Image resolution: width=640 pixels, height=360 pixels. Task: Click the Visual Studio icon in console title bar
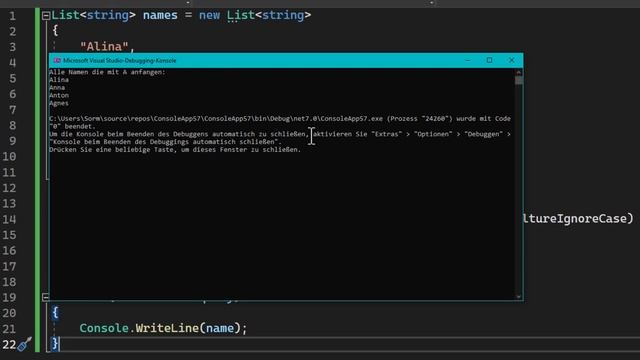pyautogui.click(x=57, y=60)
